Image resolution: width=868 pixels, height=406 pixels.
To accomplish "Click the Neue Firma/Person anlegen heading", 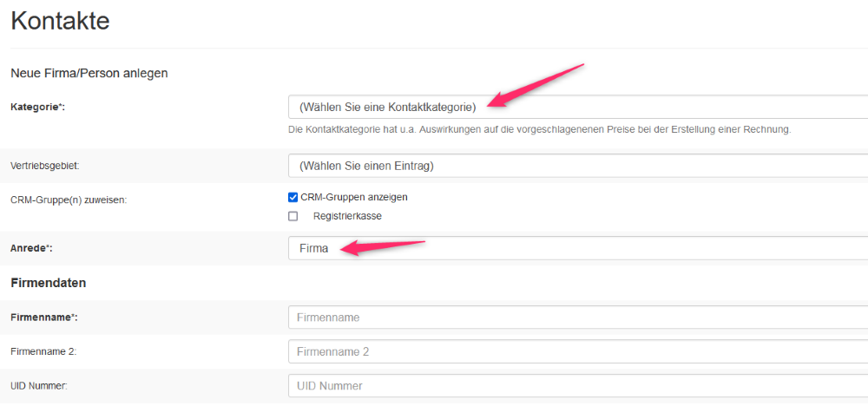I will (x=89, y=73).
